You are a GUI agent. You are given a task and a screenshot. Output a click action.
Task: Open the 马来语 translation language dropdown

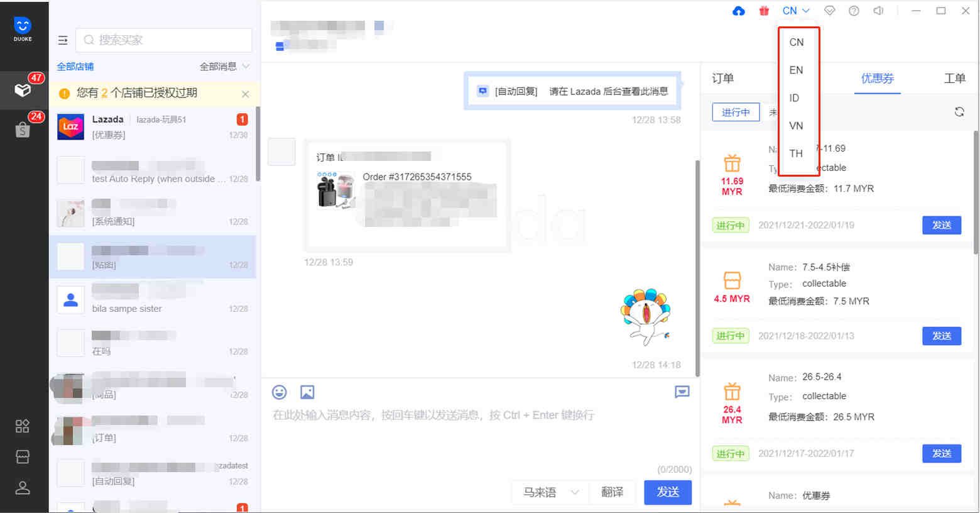[x=551, y=492]
